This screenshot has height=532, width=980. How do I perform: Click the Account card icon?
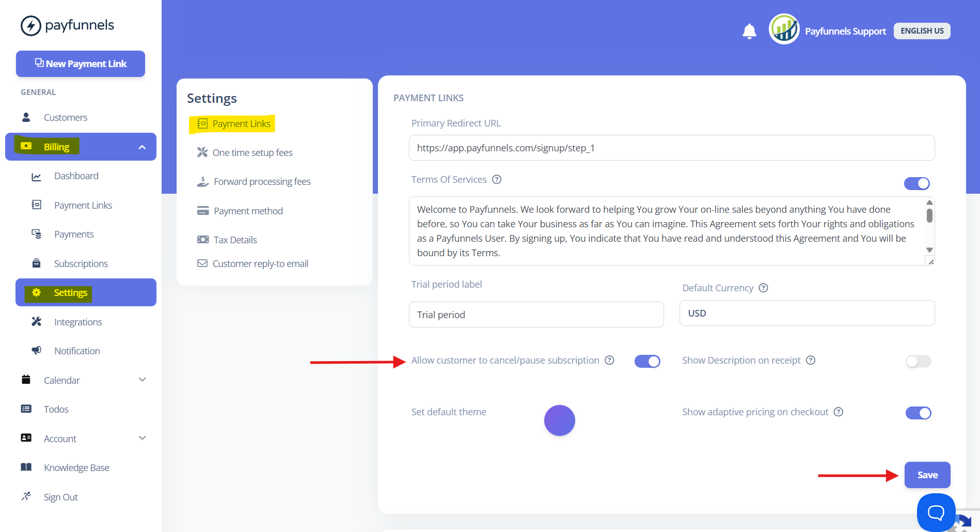[26, 438]
